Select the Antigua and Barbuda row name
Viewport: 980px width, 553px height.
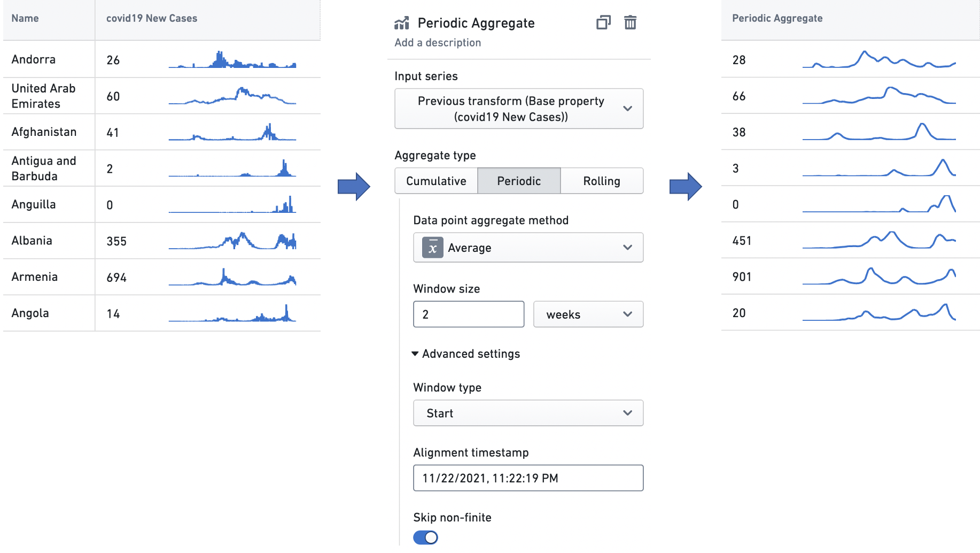[x=44, y=168]
